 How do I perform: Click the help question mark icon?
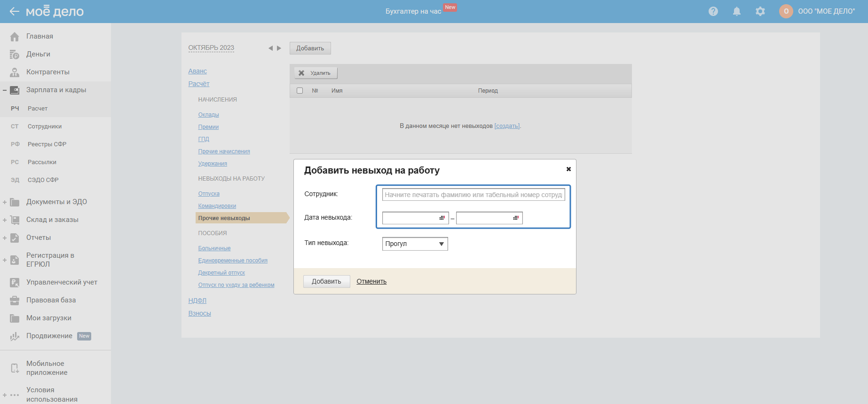713,11
